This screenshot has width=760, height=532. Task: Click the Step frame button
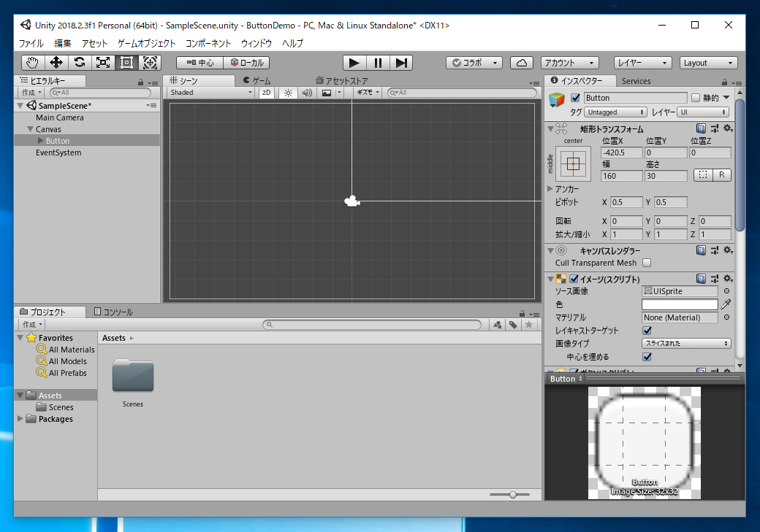pos(401,63)
